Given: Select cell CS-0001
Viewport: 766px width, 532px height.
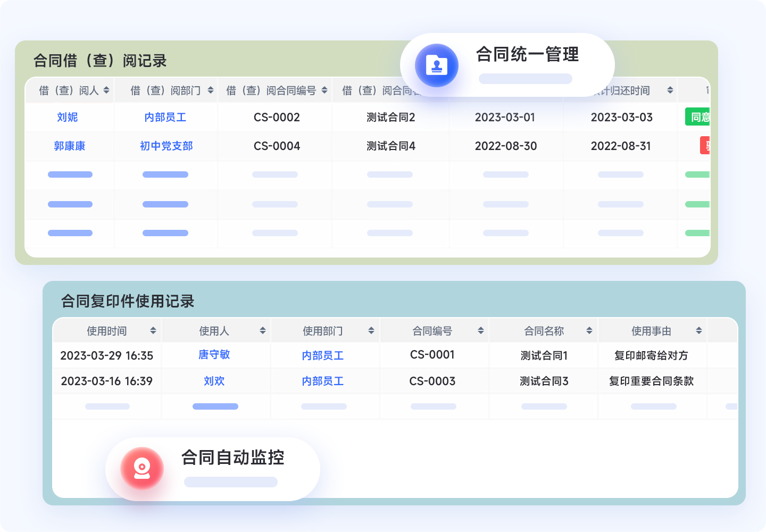Looking at the screenshot, I should [432, 354].
